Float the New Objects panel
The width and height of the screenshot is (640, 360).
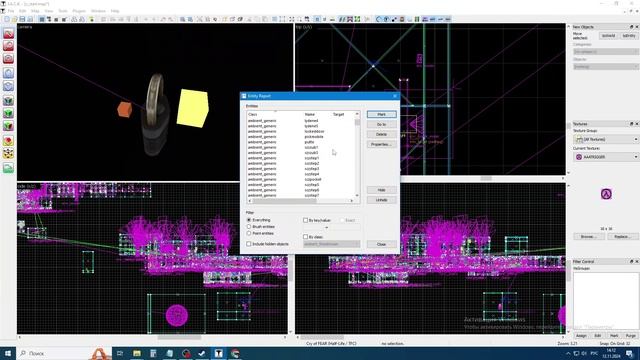pyautogui.click(x=631, y=27)
